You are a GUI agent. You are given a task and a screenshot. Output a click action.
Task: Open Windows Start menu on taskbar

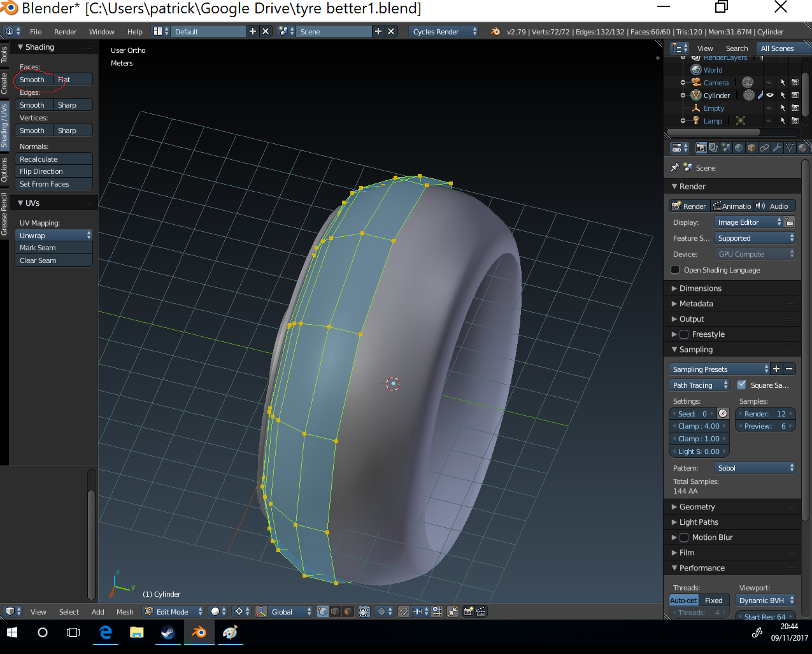coord(12,632)
